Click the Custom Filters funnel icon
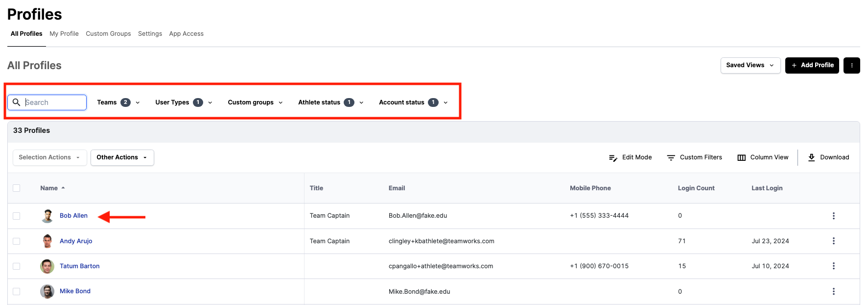The width and height of the screenshot is (868, 305). point(671,157)
